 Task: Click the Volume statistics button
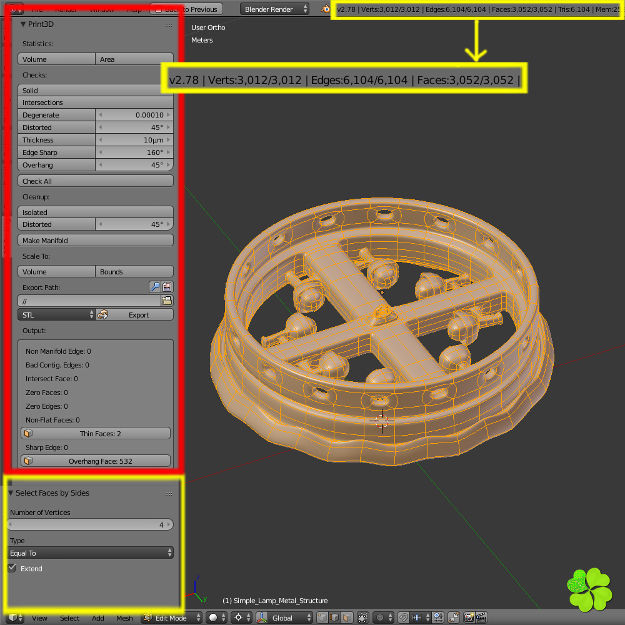pos(56,59)
